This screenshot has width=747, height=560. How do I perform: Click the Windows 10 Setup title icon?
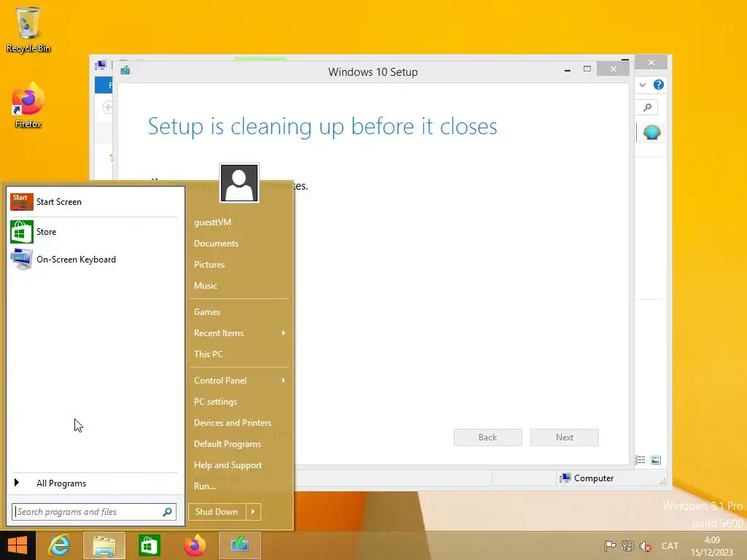click(125, 71)
